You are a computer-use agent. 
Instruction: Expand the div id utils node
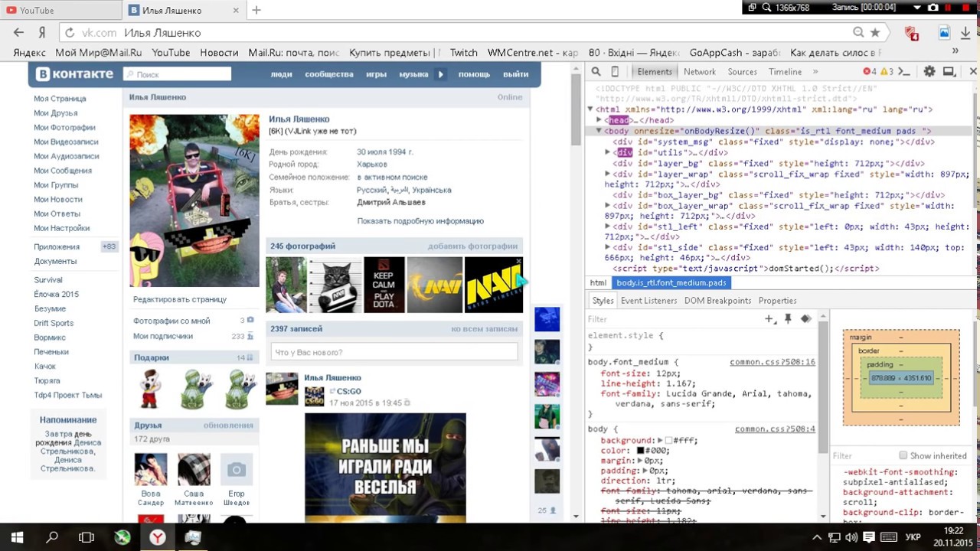point(608,152)
